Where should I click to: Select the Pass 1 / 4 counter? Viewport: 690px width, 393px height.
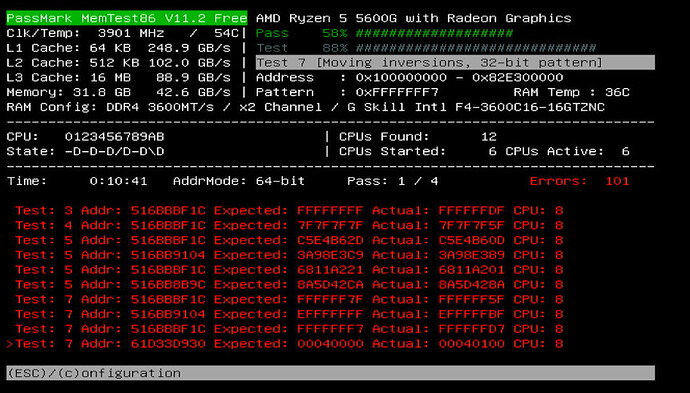point(393,181)
